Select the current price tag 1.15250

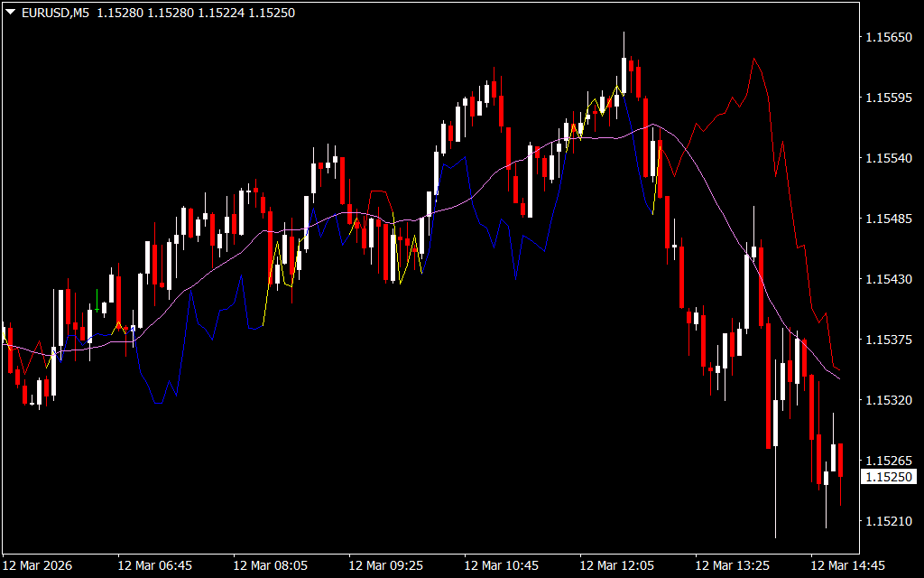pyautogui.click(x=889, y=476)
